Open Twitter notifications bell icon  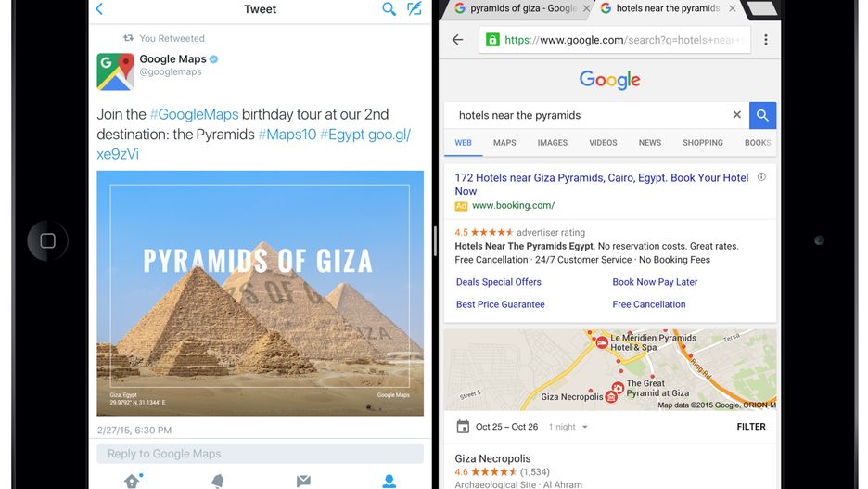(x=217, y=481)
